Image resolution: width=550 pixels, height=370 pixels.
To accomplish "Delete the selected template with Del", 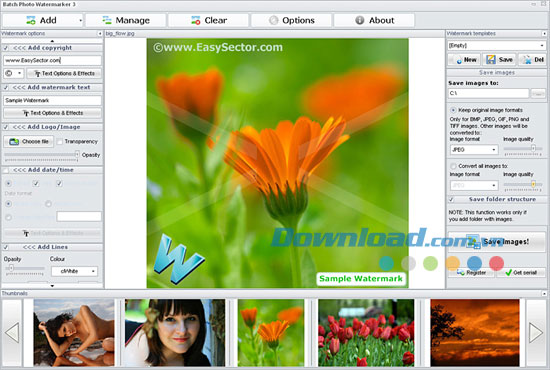I will click(532, 60).
